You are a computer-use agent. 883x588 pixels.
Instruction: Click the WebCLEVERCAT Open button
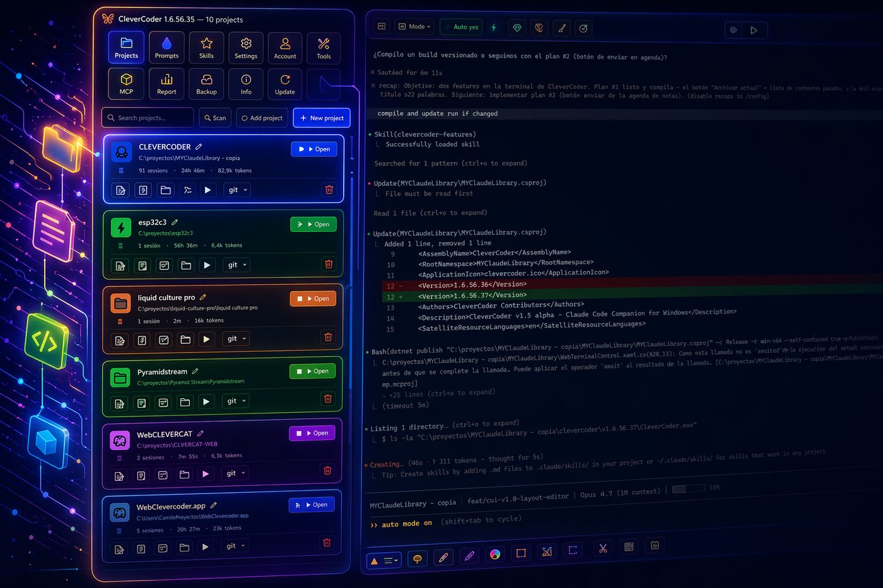click(312, 433)
